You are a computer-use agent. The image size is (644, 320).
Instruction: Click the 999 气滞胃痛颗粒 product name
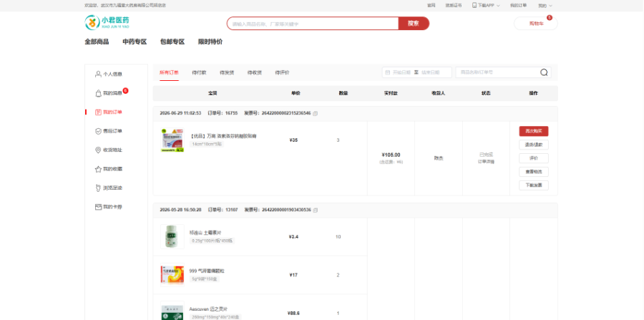207,271
